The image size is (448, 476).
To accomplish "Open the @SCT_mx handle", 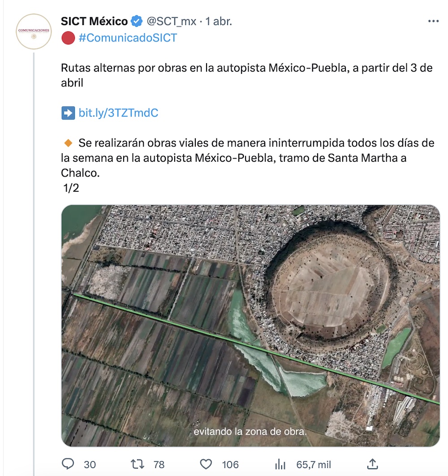I will tap(172, 21).
